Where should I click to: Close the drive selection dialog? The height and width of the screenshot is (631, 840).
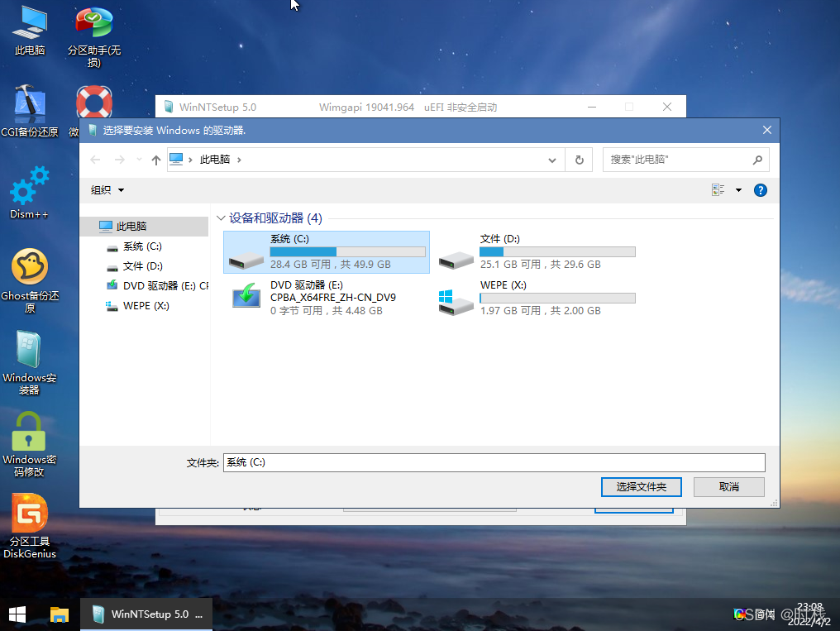point(767,130)
